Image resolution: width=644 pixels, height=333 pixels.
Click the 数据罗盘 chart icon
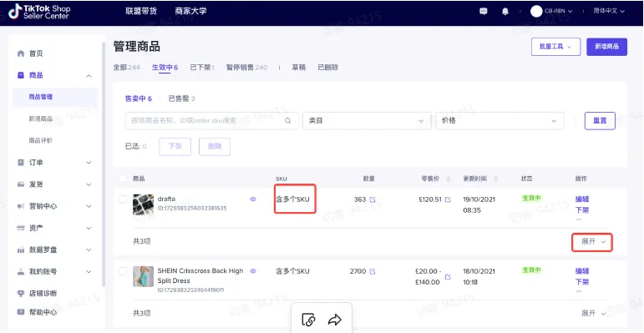[21, 250]
